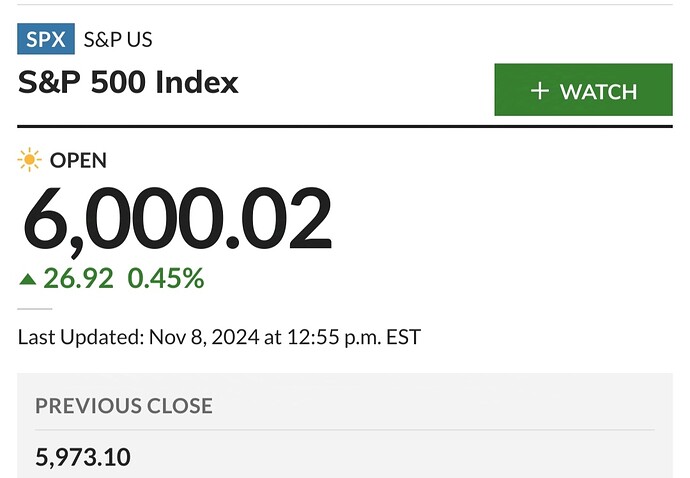
Task: Click the S&P 500 Index title
Action: (128, 82)
